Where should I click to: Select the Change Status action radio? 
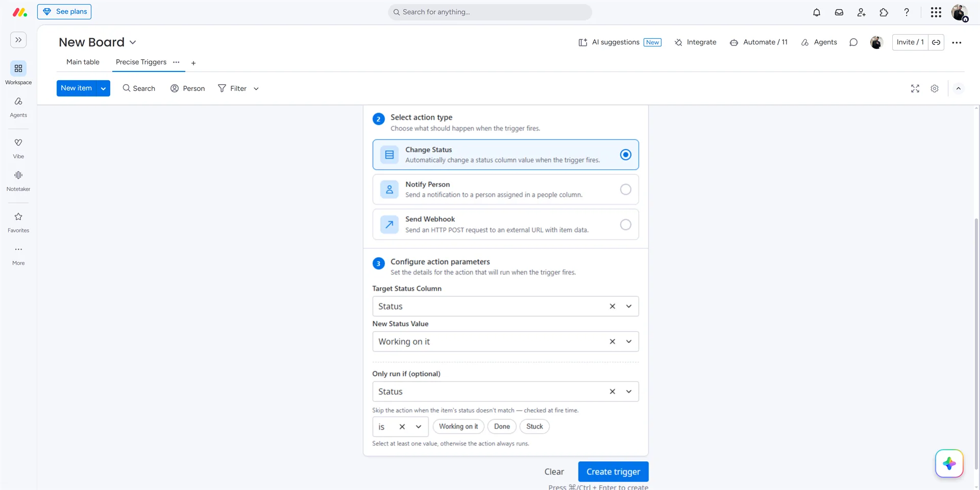point(626,155)
